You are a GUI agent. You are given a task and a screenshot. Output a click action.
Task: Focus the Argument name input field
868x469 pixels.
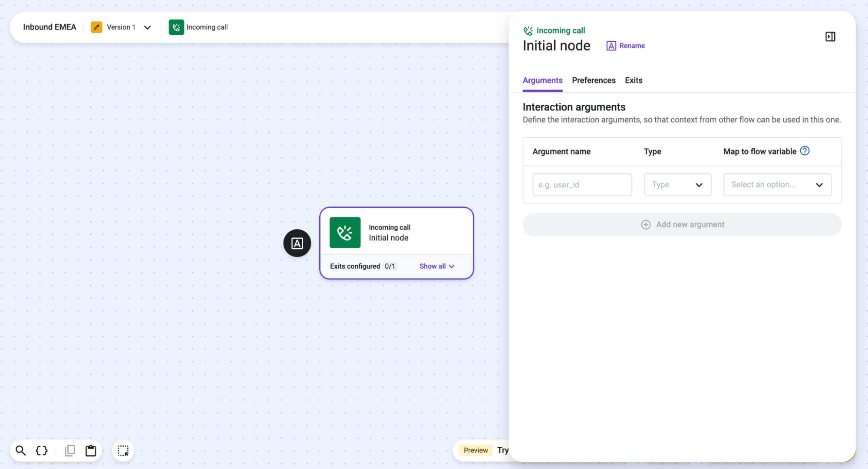582,185
